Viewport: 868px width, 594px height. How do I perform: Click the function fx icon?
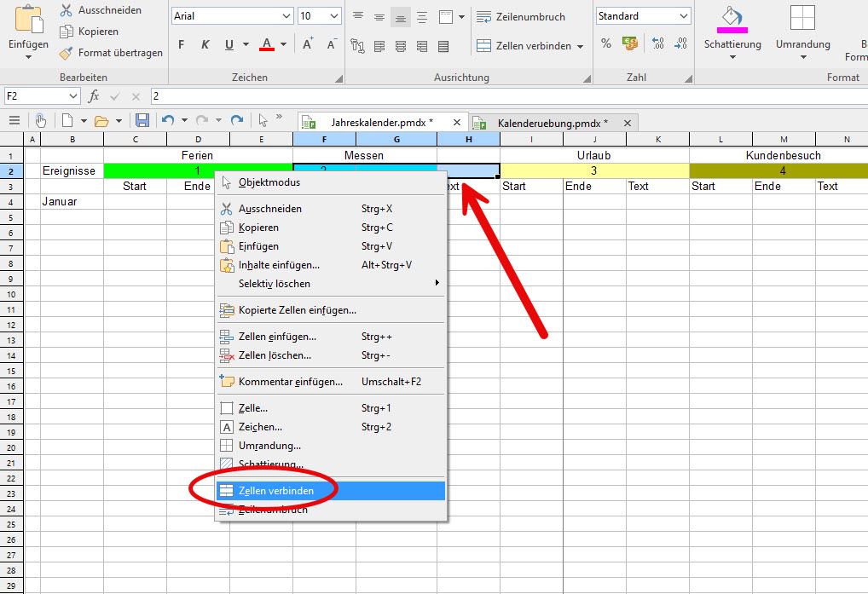point(94,96)
